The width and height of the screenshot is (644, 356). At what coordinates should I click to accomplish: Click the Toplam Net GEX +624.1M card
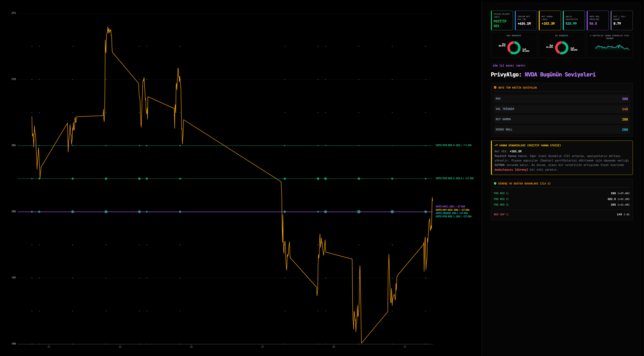(526, 20)
